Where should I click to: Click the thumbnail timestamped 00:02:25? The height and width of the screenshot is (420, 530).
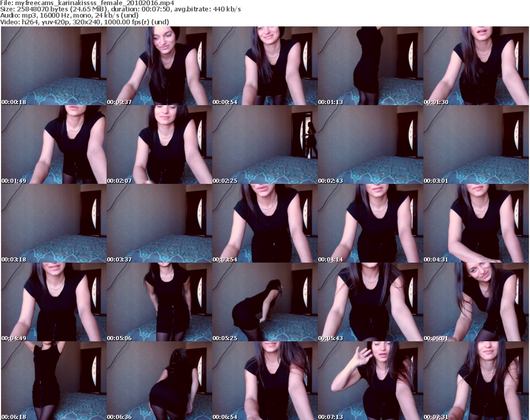[x=265, y=144]
